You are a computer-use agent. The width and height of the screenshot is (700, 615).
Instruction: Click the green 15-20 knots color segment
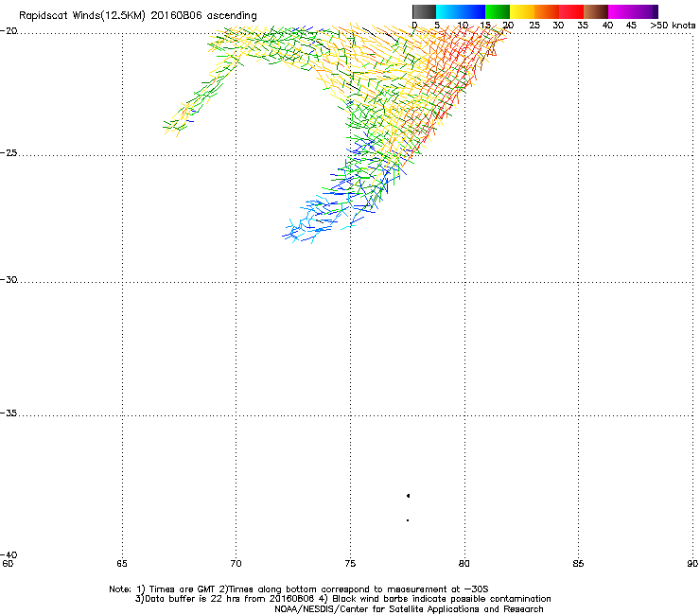498,11
